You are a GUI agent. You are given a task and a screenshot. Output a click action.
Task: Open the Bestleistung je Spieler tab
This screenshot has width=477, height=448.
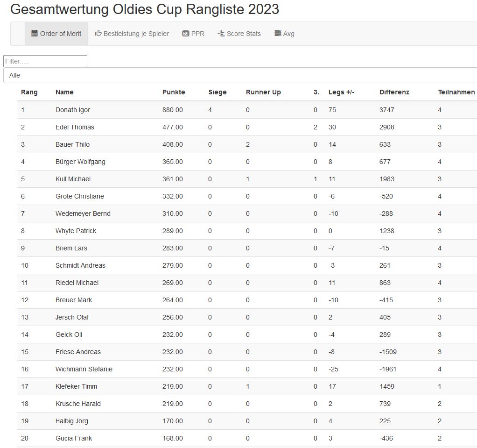coord(132,34)
